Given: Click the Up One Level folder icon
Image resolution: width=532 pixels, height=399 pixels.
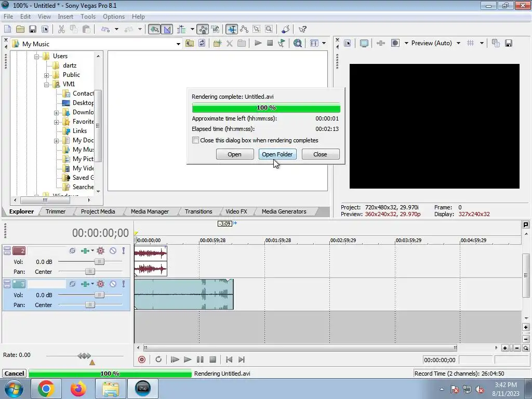Looking at the screenshot, I should 189,43.
